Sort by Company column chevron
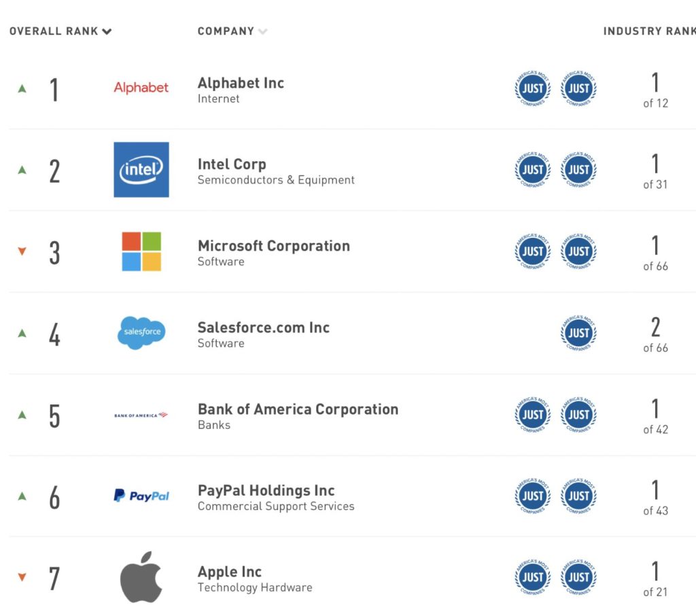 pyautogui.click(x=262, y=31)
